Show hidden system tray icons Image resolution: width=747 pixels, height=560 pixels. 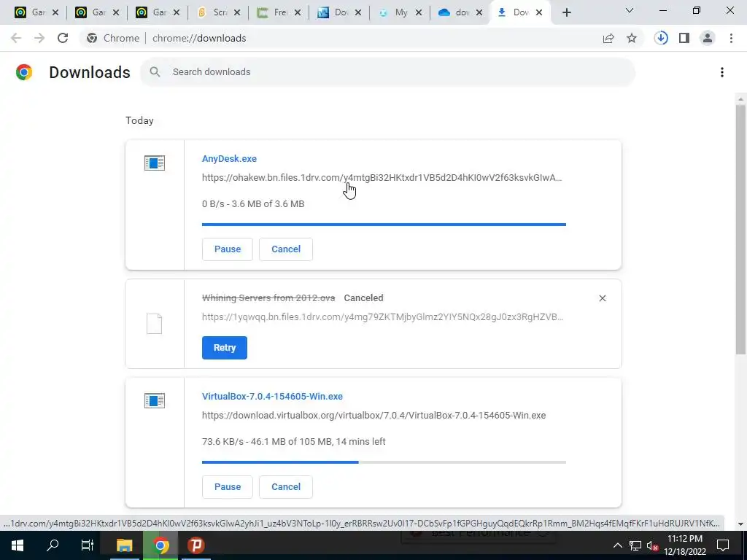pyautogui.click(x=617, y=545)
